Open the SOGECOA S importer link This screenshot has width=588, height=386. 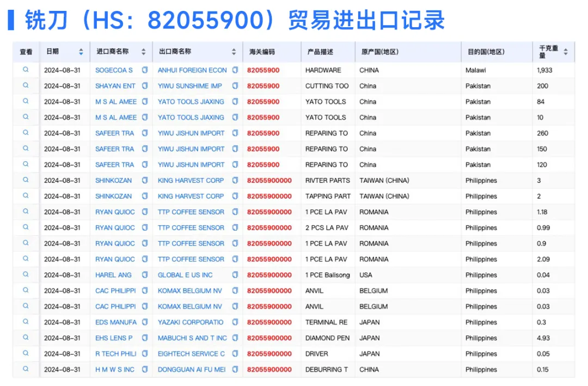click(113, 70)
